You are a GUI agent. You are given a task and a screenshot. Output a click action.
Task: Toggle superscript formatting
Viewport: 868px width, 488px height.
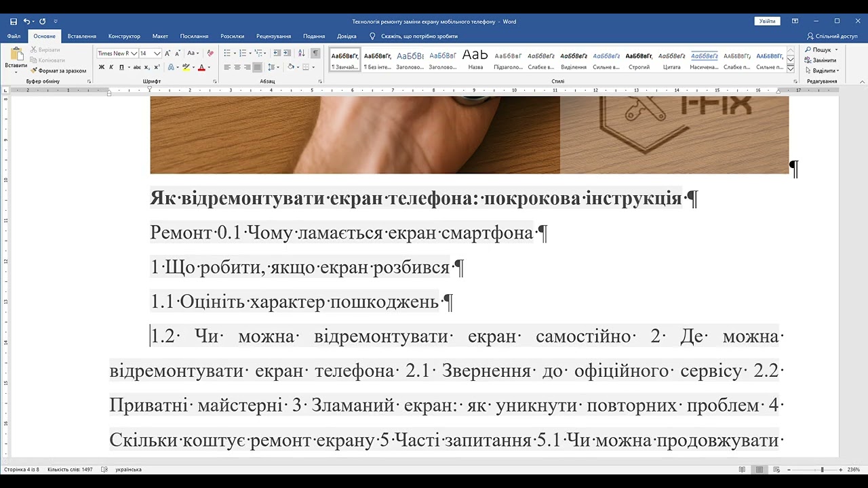tap(157, 67)
